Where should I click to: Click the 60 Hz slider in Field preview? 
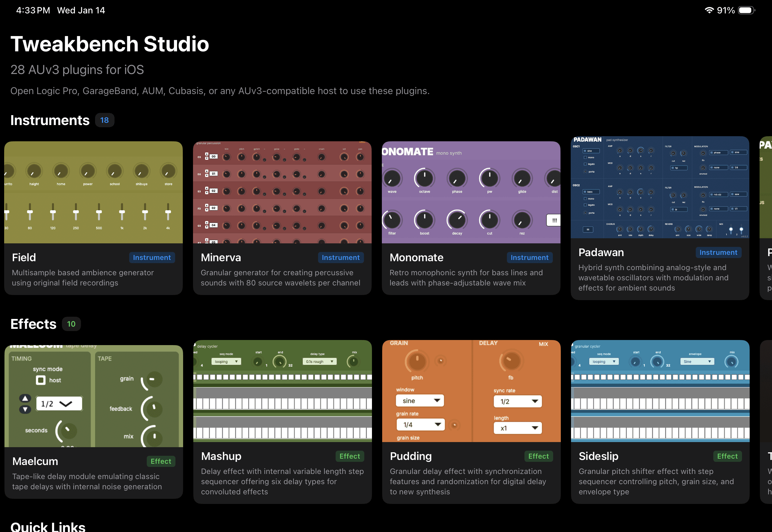click(x=30, y=212)
